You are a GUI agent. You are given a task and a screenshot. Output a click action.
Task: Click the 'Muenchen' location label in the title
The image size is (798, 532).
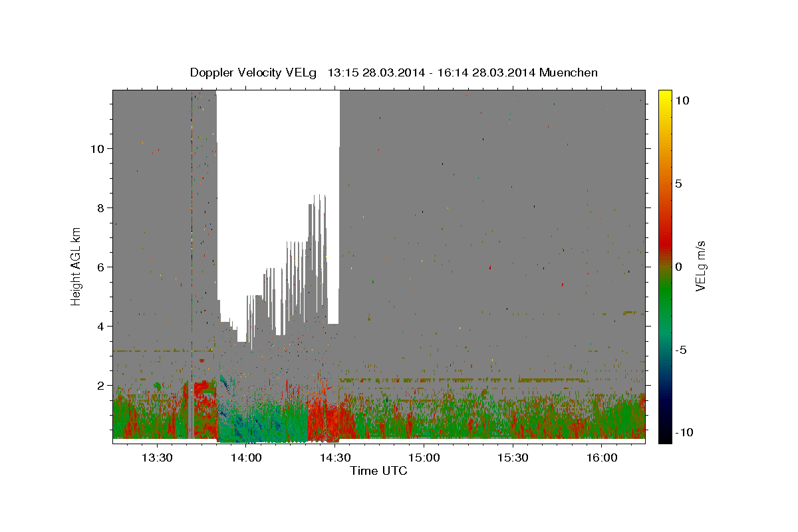click(x=569, y=72)
